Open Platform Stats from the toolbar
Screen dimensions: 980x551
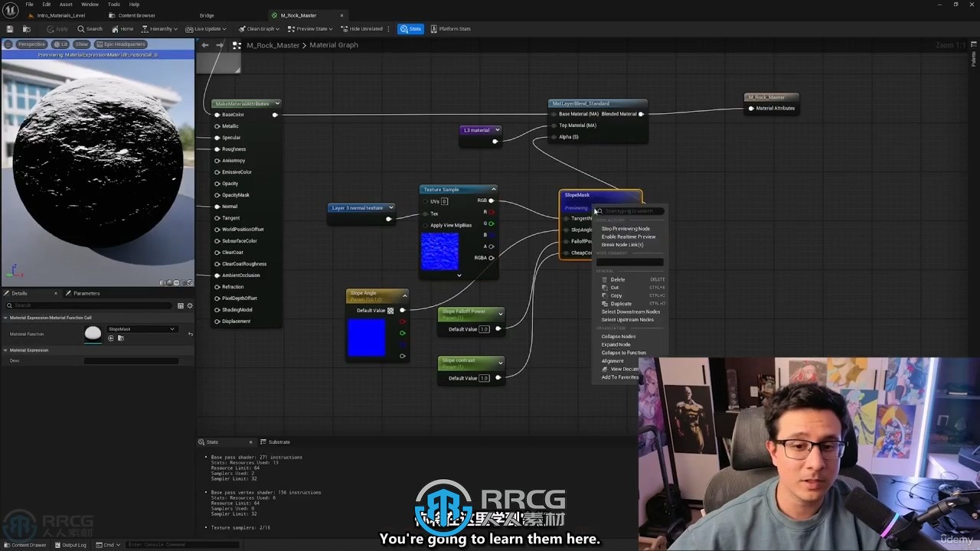click(x=450, y=29)
